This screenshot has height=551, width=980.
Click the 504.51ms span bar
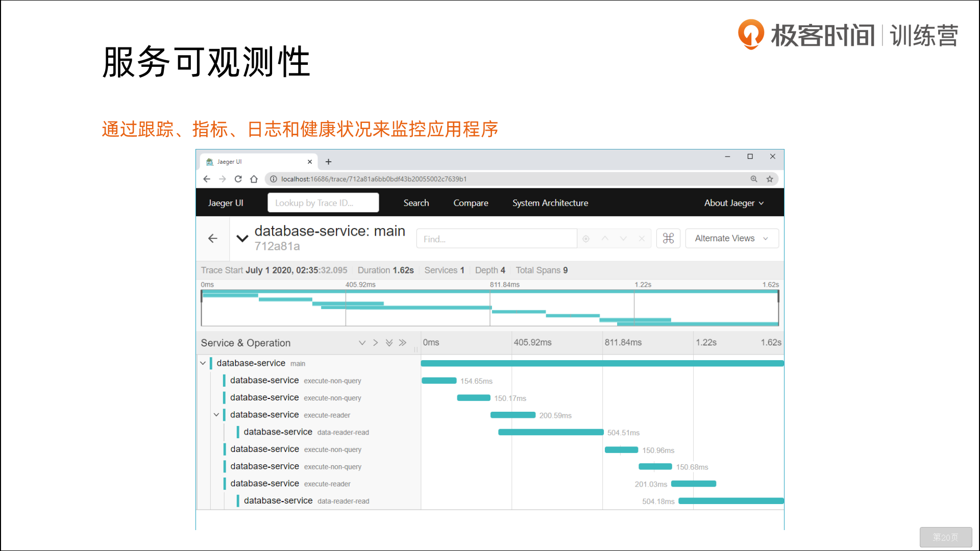click(x=551, y=432)
